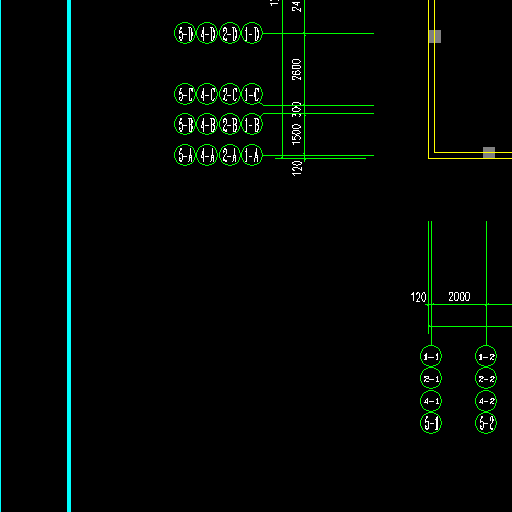Click the 2-2 axis marker
This screenshot has width=512, height=512.
click(x=486, y=379)
